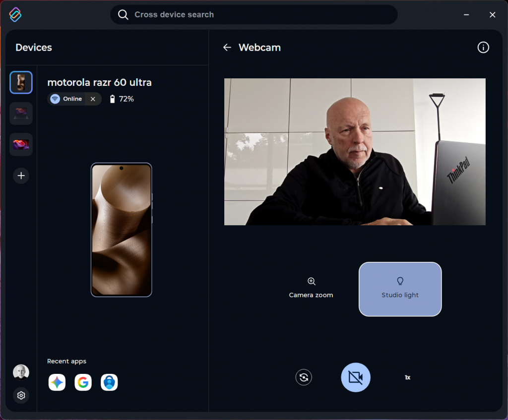The image size is (508, 420).
Task: Change the 1x zoom level
Action: (407, 377)
